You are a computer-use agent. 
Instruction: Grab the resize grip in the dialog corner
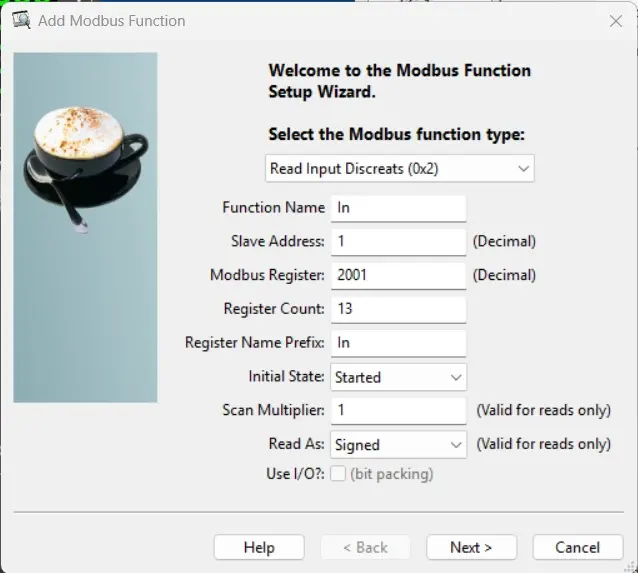(x=631, y=566)
